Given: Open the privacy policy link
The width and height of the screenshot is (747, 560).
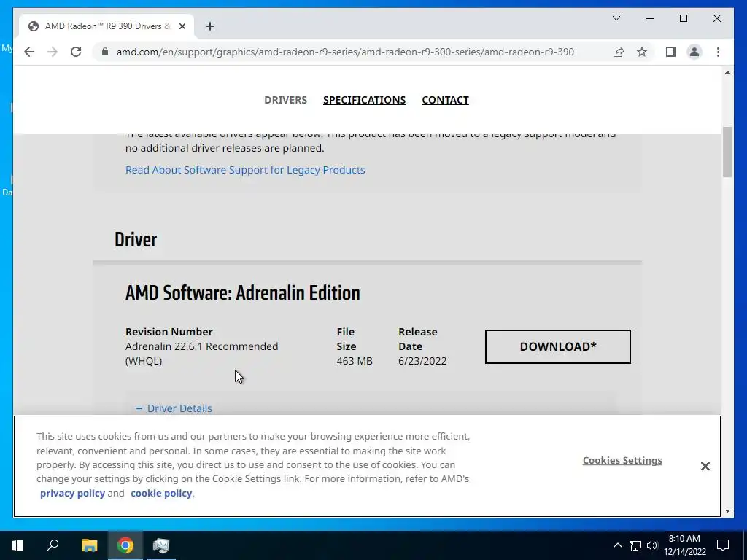Looking at the screenshot, I should pyautogui.click(x=72, y=494).
